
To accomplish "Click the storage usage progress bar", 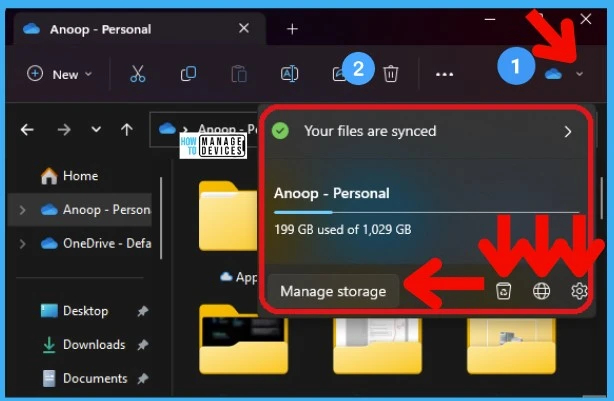I will 426,212.
